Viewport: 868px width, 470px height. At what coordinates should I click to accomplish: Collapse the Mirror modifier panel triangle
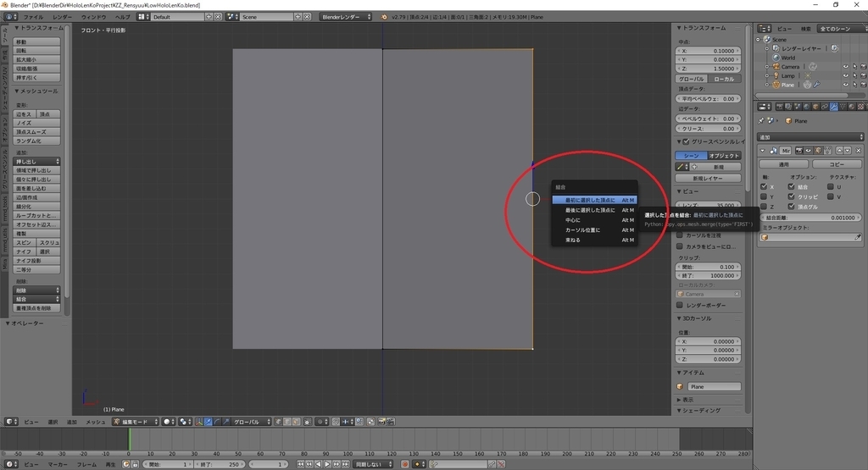[x=762, y=151]
